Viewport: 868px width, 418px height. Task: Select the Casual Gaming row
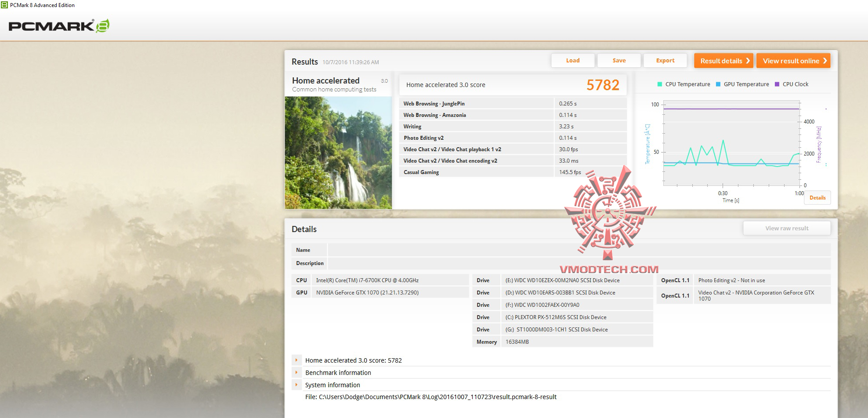(x=513, y=172)
